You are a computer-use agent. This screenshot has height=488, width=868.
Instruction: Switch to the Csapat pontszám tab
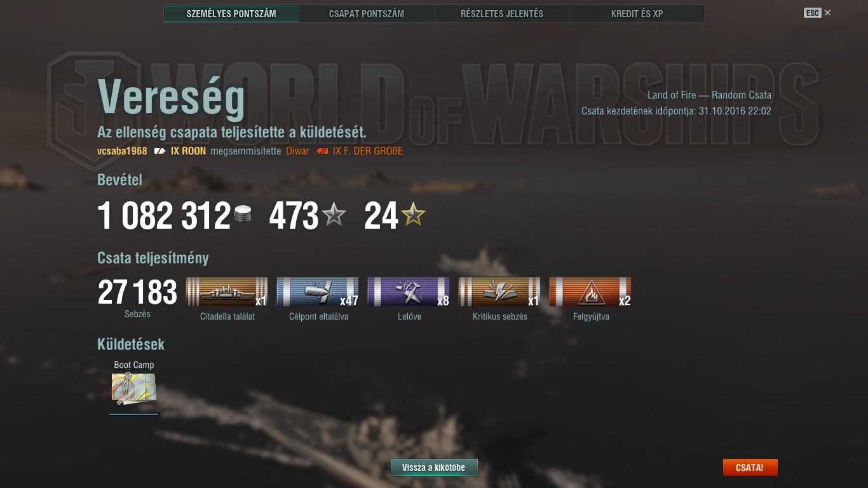[367, 13]
